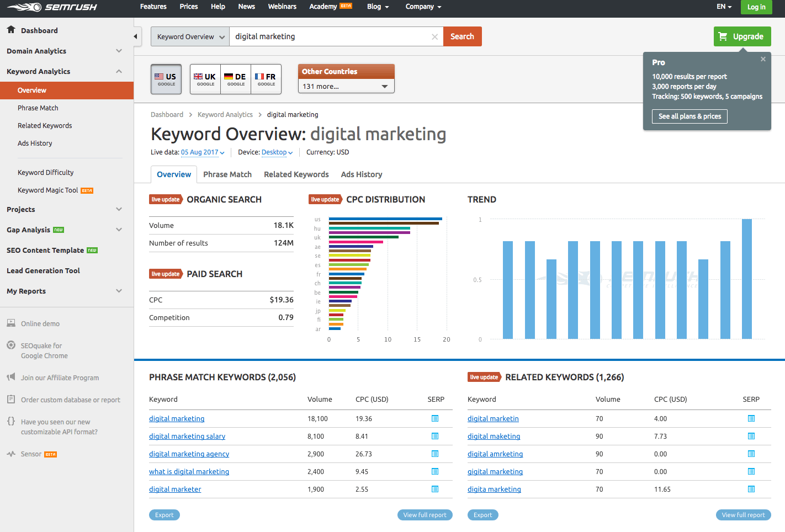The height and width of the screenshot is (532, 785).
Task: Select DE Google database flag
Action: 236,79
